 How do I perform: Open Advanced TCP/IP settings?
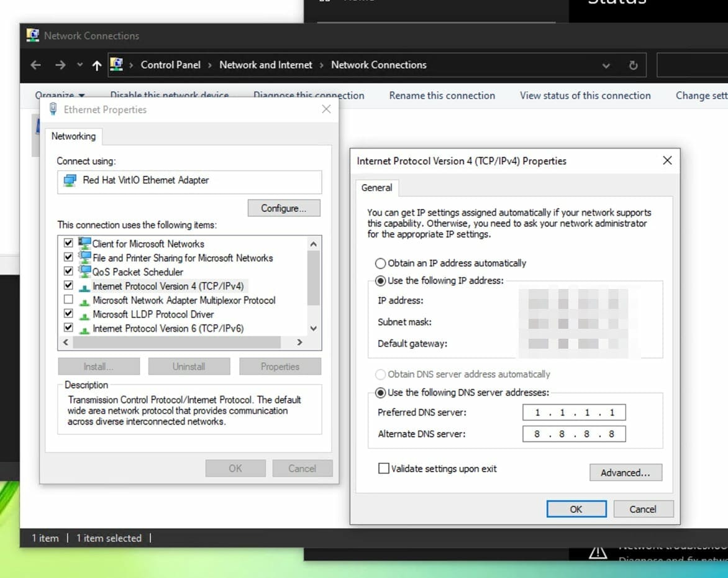[626, 472]
